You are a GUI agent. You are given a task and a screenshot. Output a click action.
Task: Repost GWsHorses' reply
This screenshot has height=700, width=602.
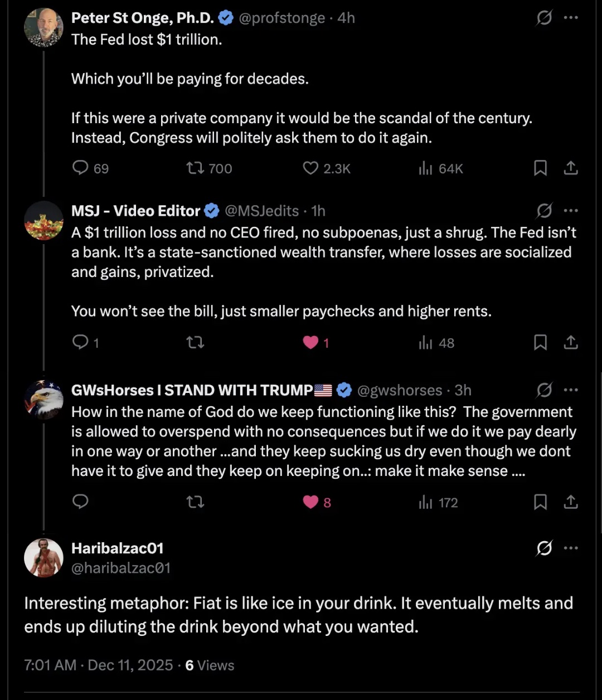click(x=195, y=502)
